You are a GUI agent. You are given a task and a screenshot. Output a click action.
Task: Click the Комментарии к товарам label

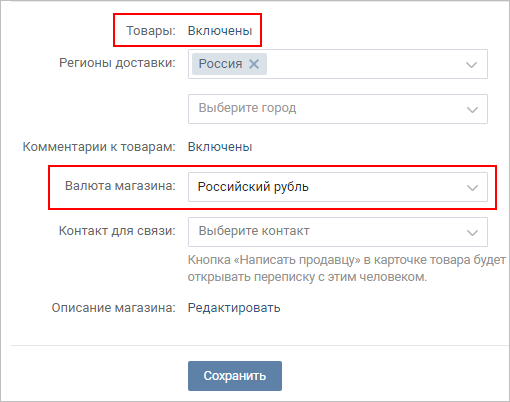point(99,147)
